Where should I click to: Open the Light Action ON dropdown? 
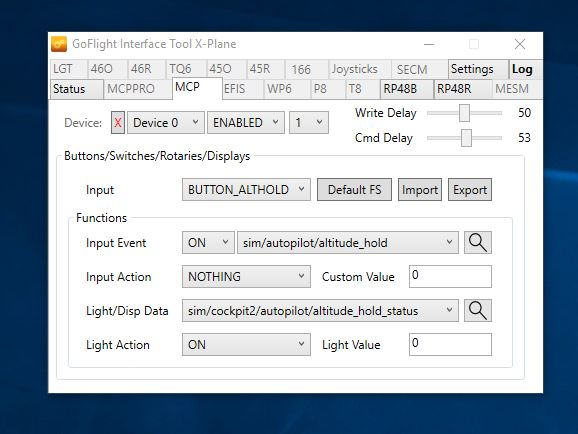(x=246, y=344)
